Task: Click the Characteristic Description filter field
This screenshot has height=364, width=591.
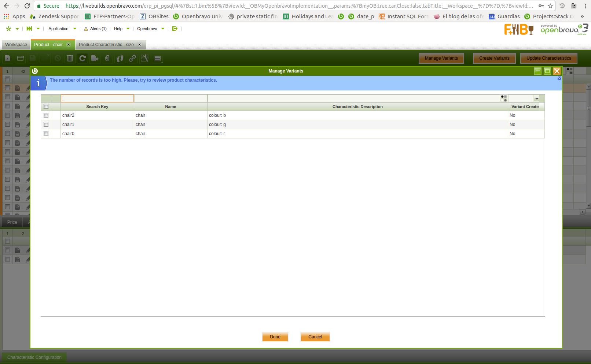Action: point(354,99)
